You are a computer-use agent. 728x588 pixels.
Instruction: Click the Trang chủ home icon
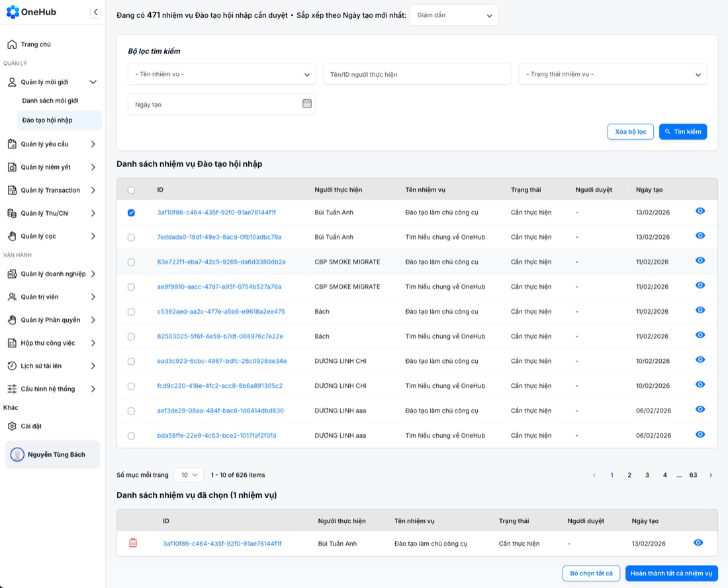(12, 44)
